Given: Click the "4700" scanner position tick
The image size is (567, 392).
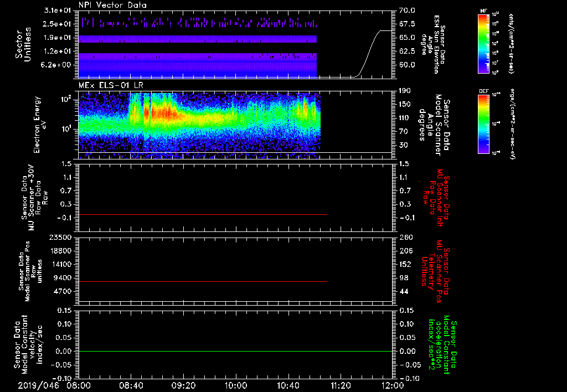Looking at the screenshot, I should tap(62, 291).
